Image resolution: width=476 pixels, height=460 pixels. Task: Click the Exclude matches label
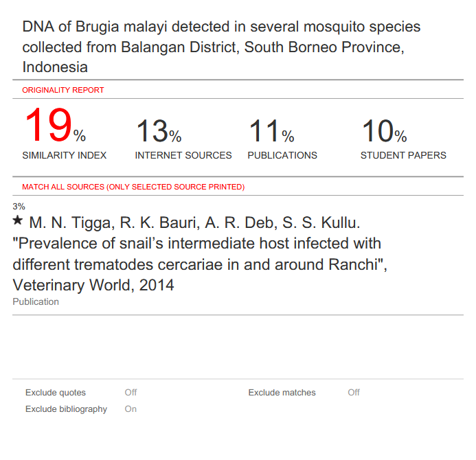[x=282, y=392]
